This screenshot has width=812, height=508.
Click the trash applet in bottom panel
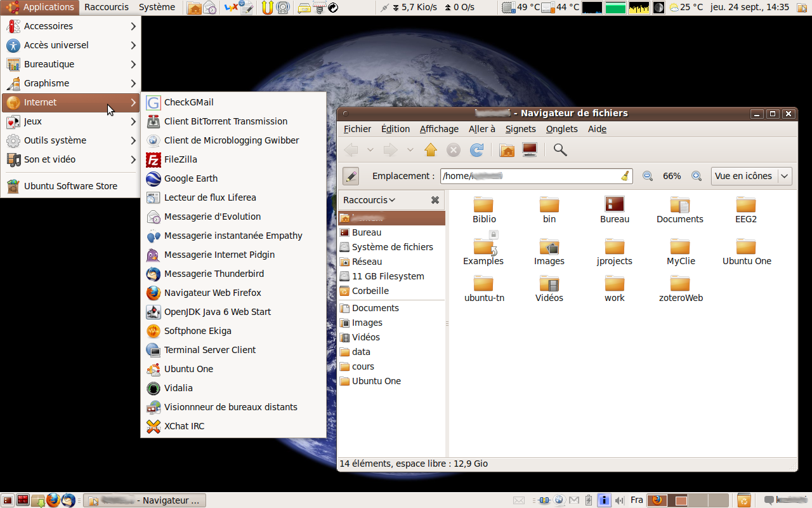point(743,500)
